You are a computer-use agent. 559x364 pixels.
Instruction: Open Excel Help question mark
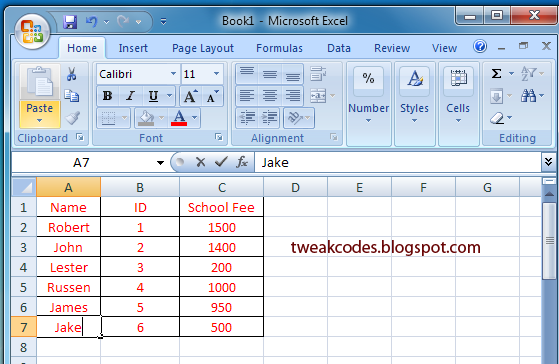(480, 46)
